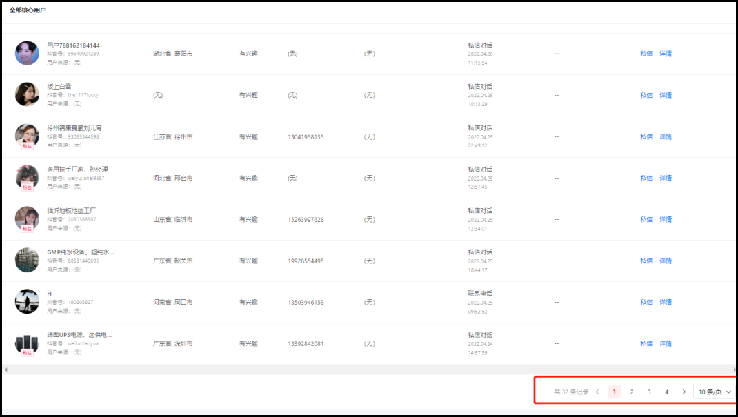Click the 广东省 韶关市 location cell
738x417 pixels.
[x=173, y=261]
